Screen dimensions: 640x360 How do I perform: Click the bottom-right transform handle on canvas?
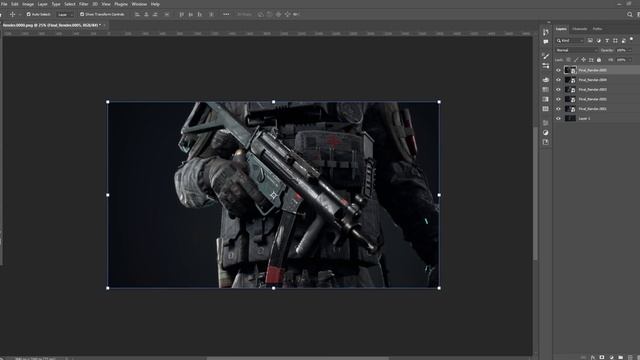(x=439, y=288)
